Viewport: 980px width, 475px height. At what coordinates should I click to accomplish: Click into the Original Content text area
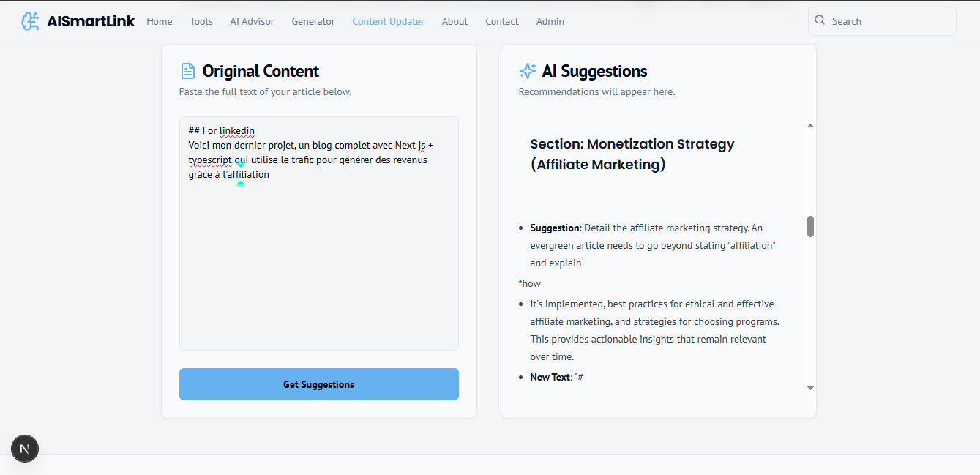319,263
